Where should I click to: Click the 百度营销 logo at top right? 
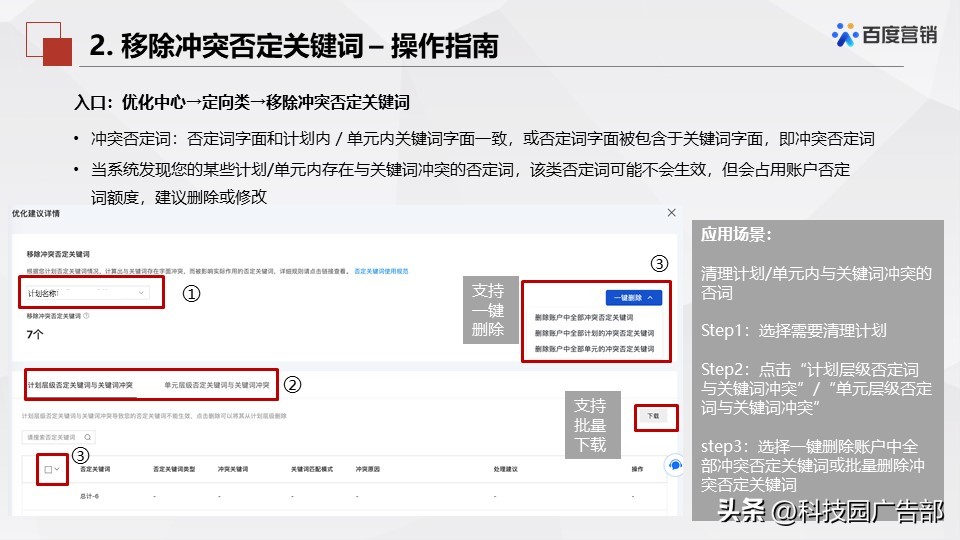(884, 34)
